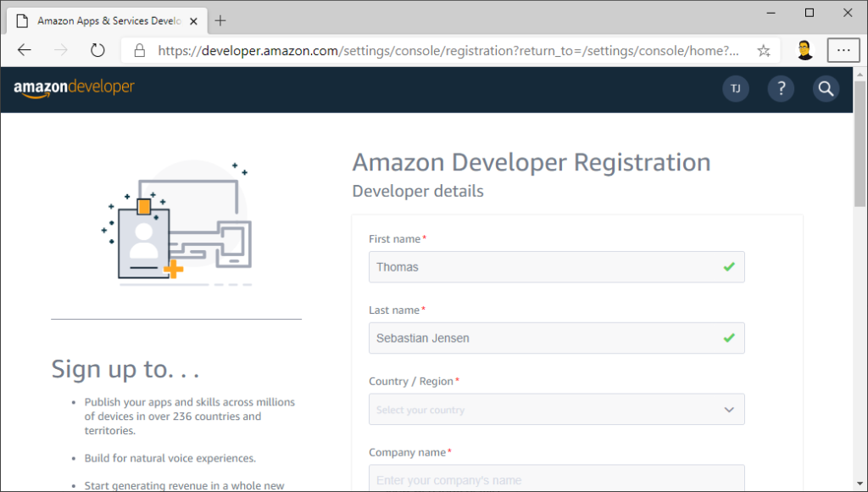Click the green checkmark beside First name
Image resolution: width=868 pixels, height=492 pixels.
tap(727, 266)
